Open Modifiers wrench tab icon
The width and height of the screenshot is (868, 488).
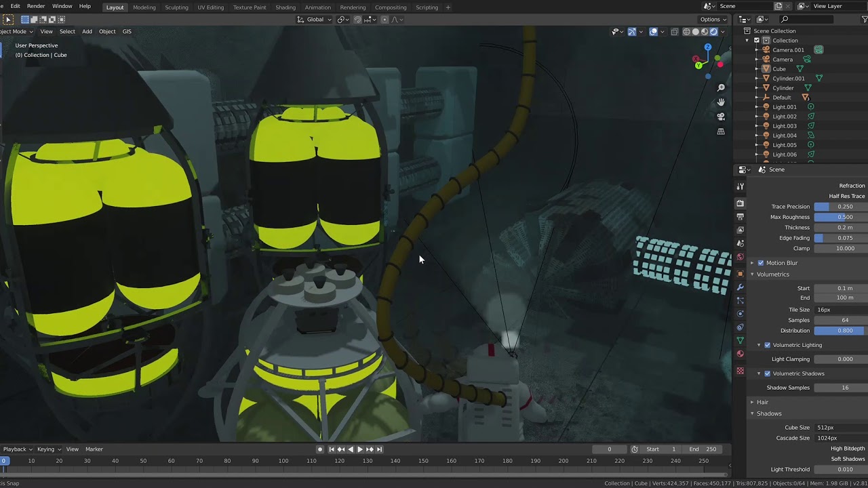740,287
